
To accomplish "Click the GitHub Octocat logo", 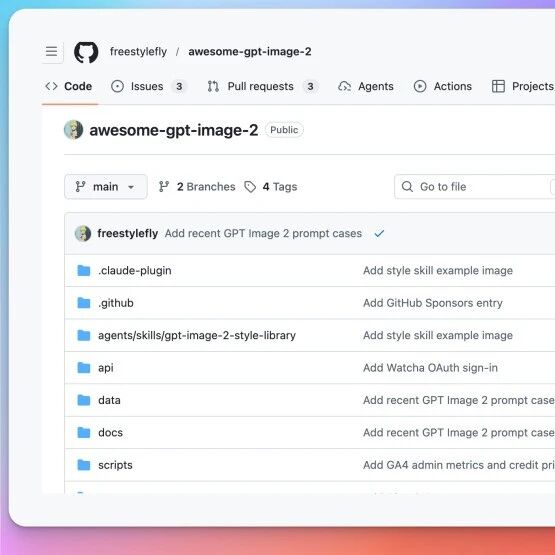I will 86,52.
